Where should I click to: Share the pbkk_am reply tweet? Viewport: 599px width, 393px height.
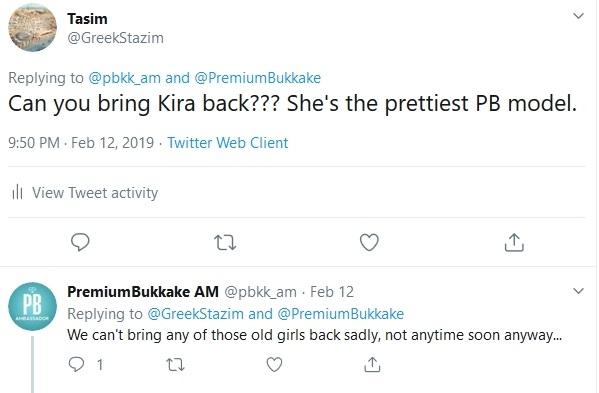(372, 364)
